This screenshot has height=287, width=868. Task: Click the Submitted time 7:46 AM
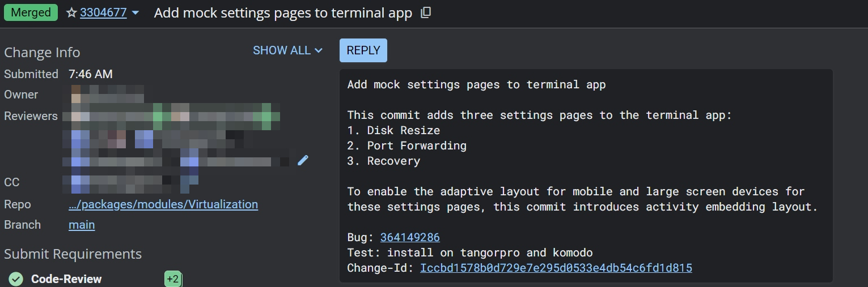click(x=91, y=74)
